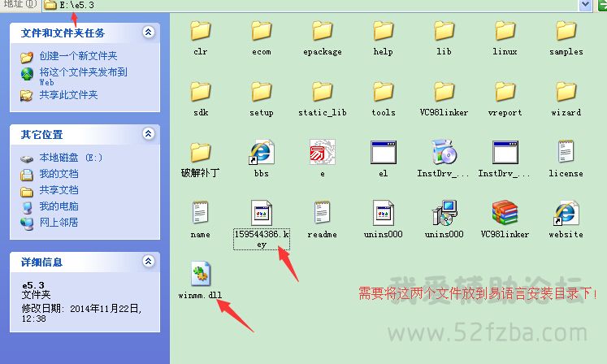The width and height of the screenshot is (607, 364).
Task: Open the help folder
Action: (384, 31)
